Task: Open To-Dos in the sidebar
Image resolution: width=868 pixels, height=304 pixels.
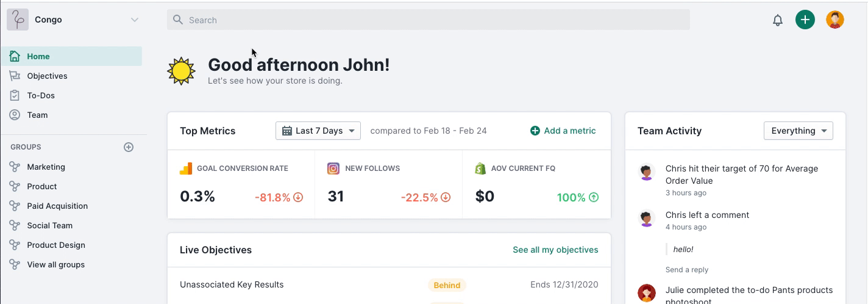Action: 41,95
